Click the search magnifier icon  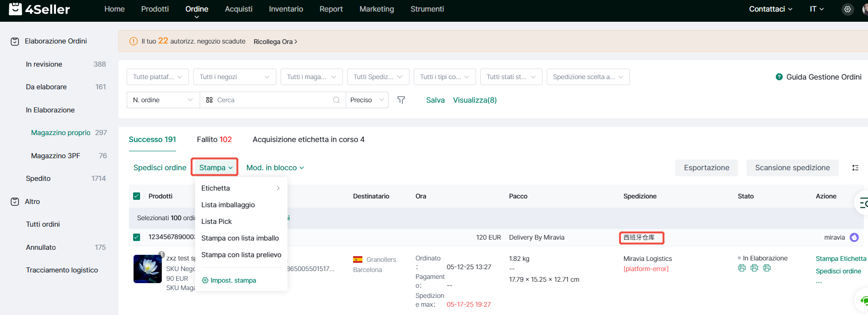pyautogui.click(x=336, y=100)
